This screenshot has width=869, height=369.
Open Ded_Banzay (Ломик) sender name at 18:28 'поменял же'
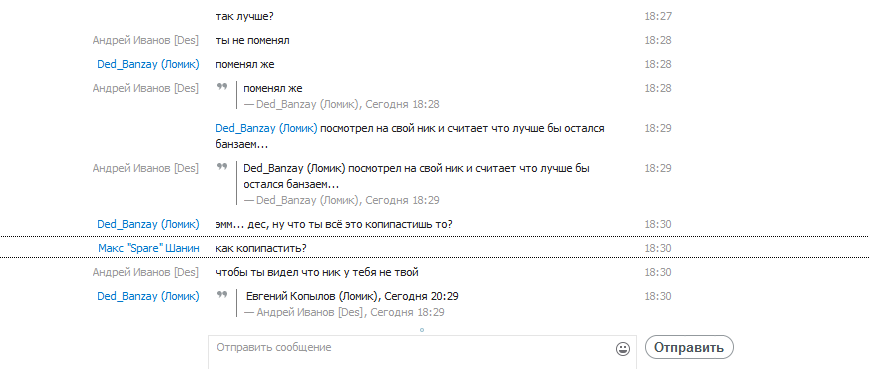click(x=149, y=64)
